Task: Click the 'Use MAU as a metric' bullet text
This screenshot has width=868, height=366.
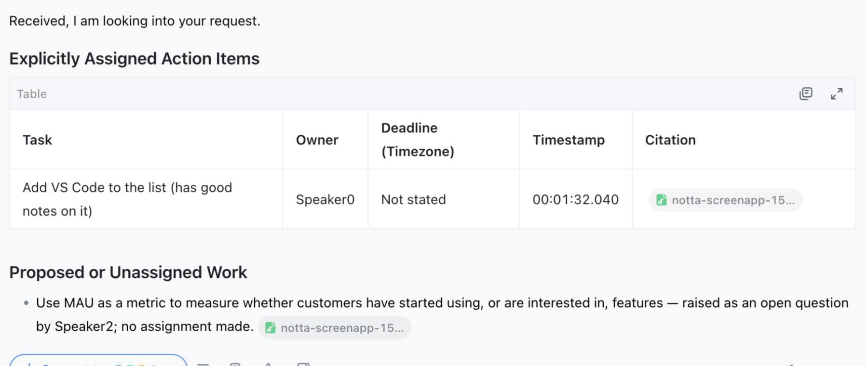Action: click(442, 314)
